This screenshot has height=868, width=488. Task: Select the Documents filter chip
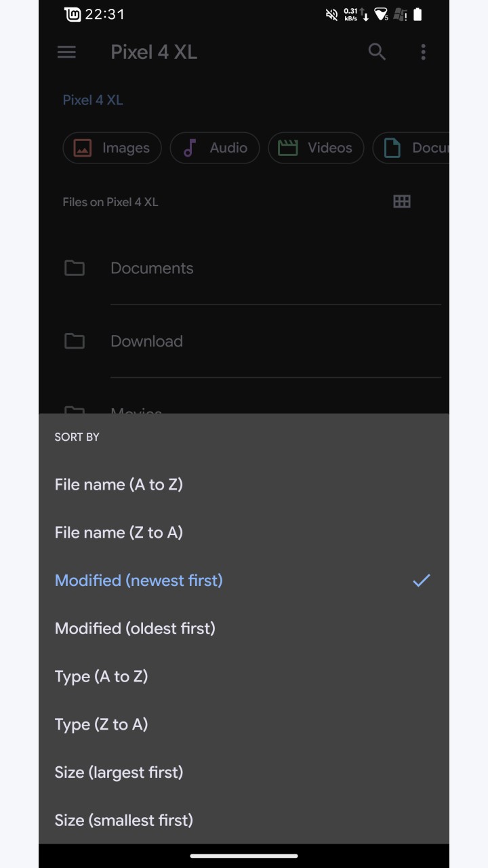click(x=411, y=148)
